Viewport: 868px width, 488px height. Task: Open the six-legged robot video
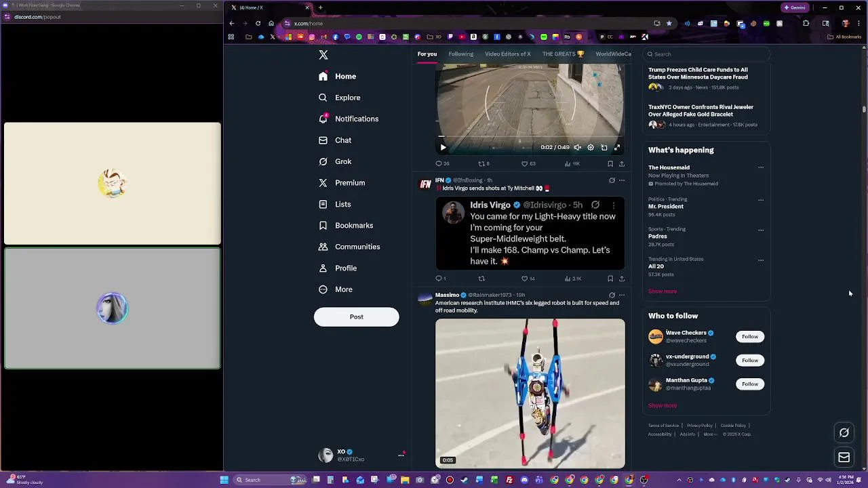pos(530,394)
